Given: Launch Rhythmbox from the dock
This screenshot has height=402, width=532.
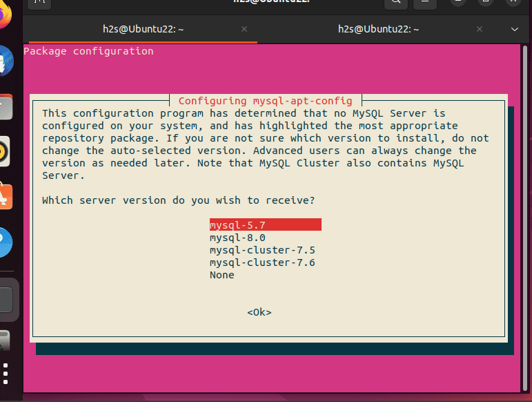Looking at the screenshot, I should [4, 152].
